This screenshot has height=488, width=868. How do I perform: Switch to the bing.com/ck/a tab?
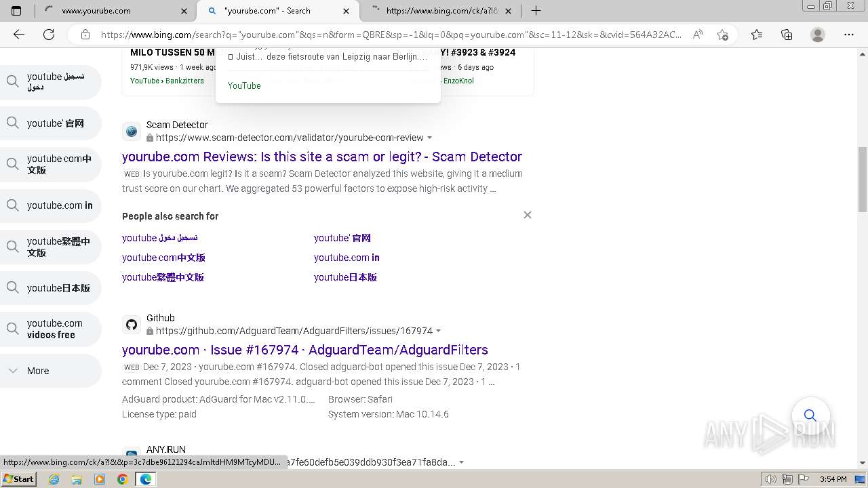point(441,11)
